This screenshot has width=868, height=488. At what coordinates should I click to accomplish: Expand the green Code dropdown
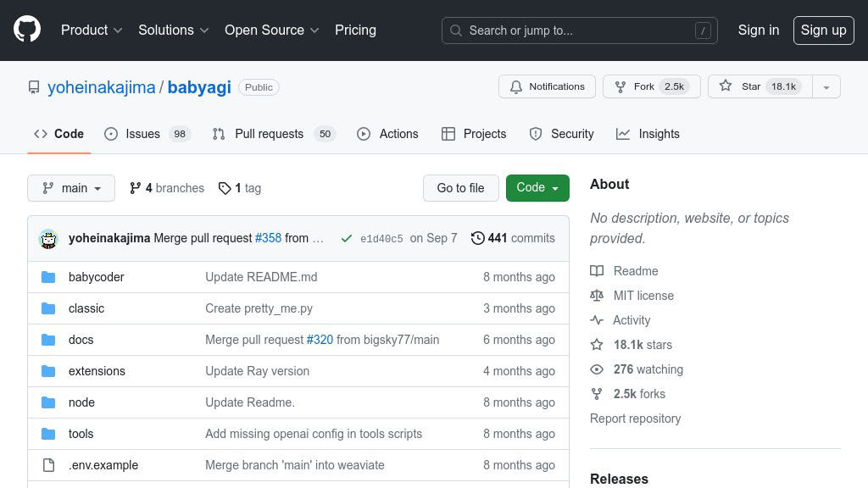coord(537,187)
